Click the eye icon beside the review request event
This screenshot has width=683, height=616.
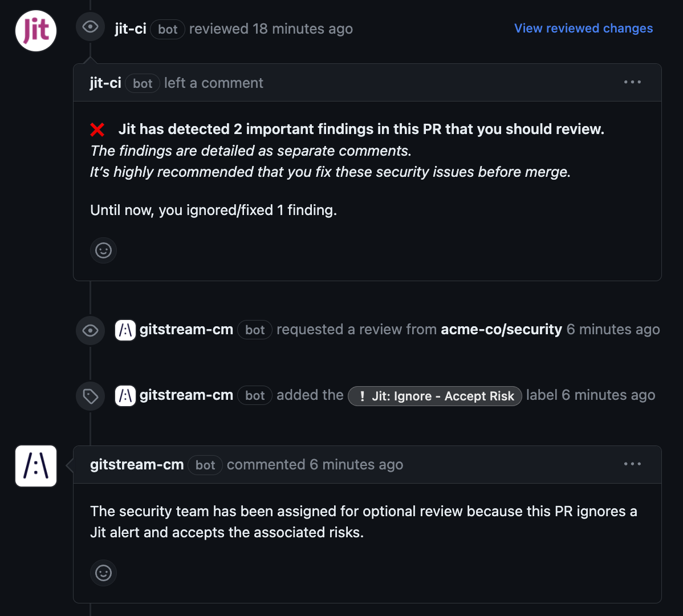[x=90, y=330]
